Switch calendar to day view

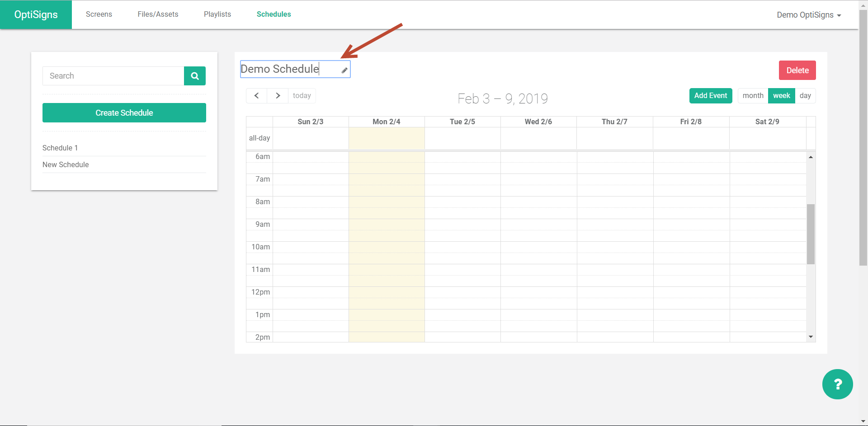click(805, 96)
